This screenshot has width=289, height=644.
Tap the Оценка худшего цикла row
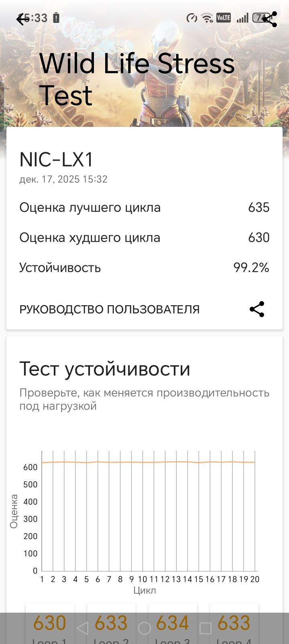pyautogui.click(x=144, y=238)
